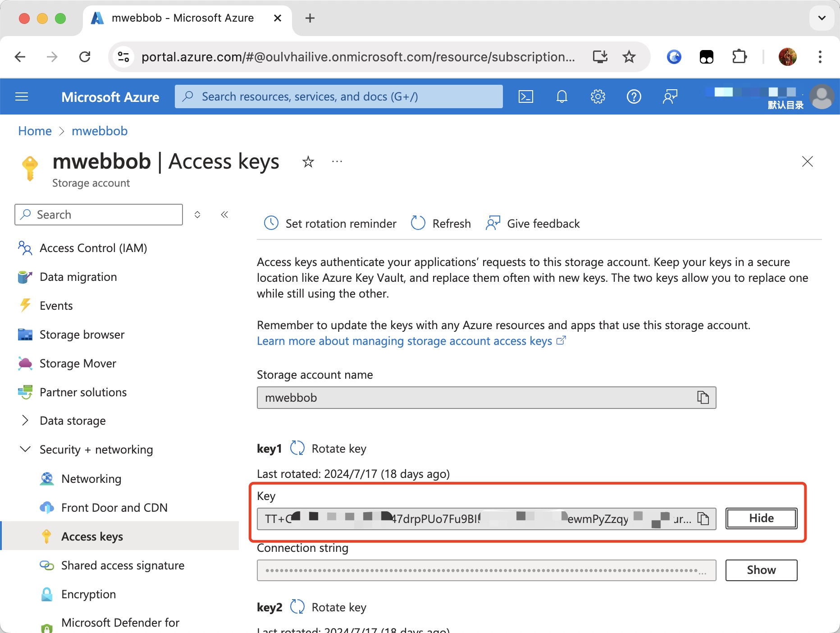This screenshot has height=633, width=840.
Task: Collapse the Security + networking section
Action: pyautogui.click(x=26, y=450)
